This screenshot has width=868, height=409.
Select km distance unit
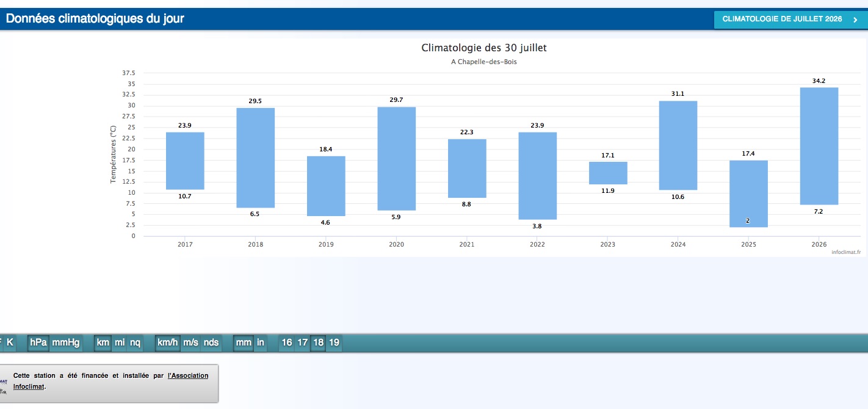pos(103,342)
